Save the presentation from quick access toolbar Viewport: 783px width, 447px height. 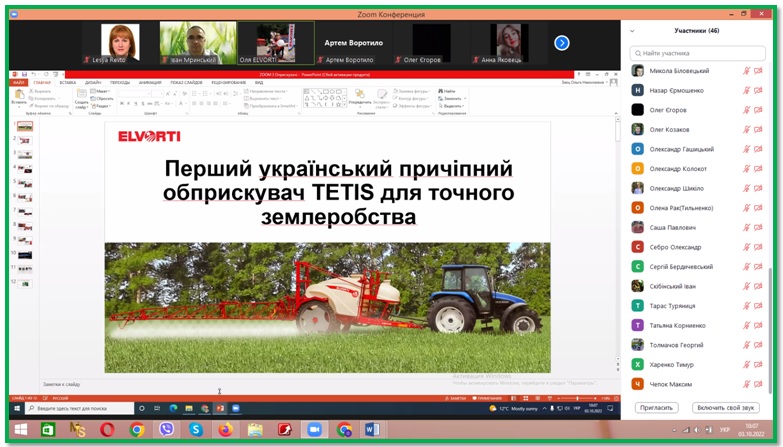(24, 74)
